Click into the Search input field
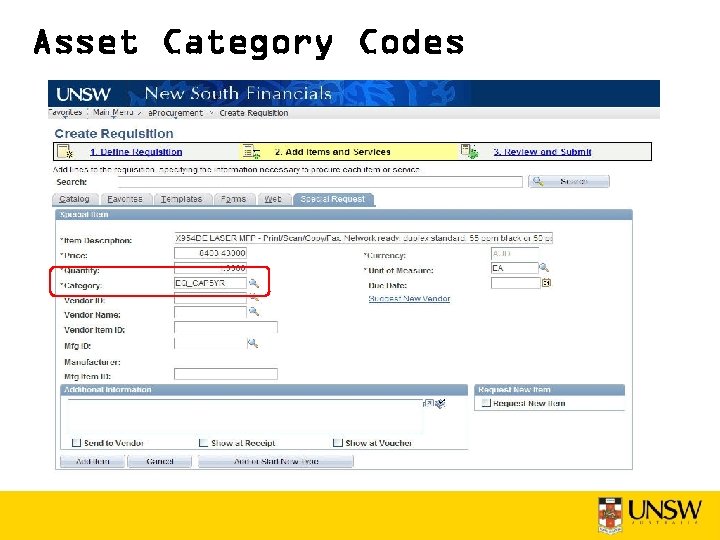 tap(320, 182)
